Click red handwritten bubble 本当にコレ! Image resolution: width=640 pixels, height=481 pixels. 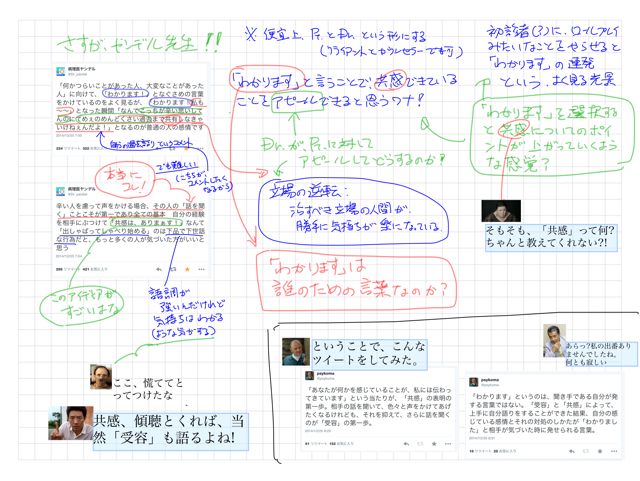coord(124,180)
